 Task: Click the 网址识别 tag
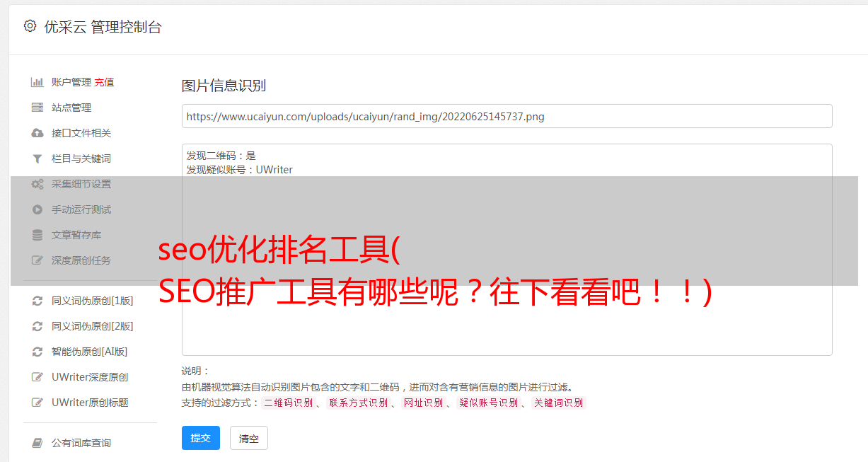click(x=423, y=403)
